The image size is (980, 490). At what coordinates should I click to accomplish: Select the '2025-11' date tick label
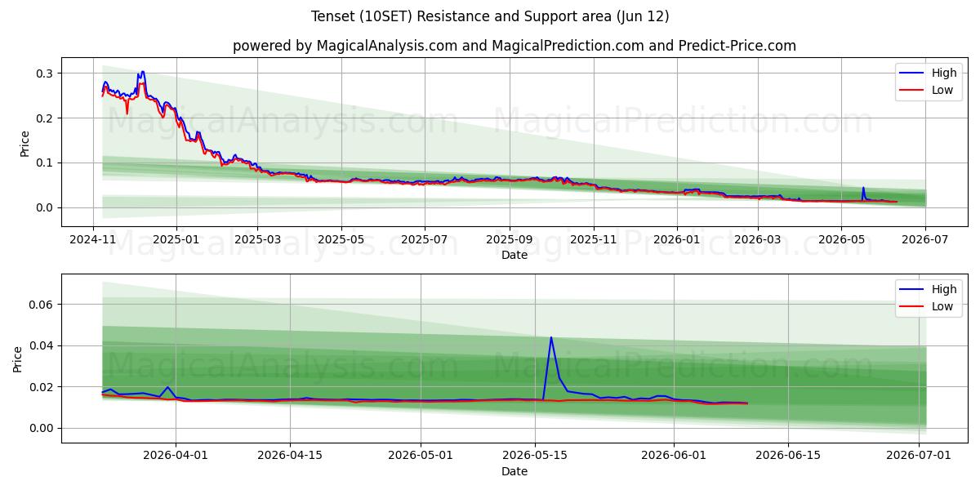pyautogui.click(x=594, y=239)
